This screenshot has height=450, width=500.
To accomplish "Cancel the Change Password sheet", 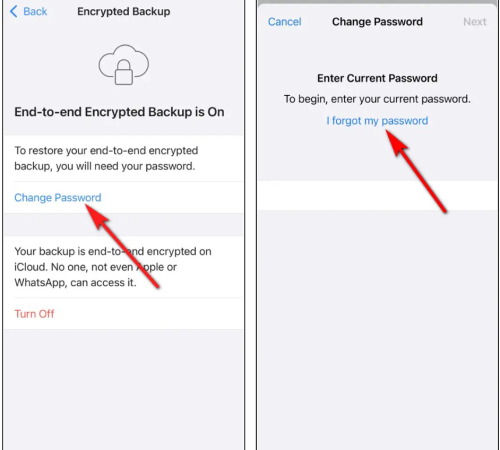I will point(284,22).
